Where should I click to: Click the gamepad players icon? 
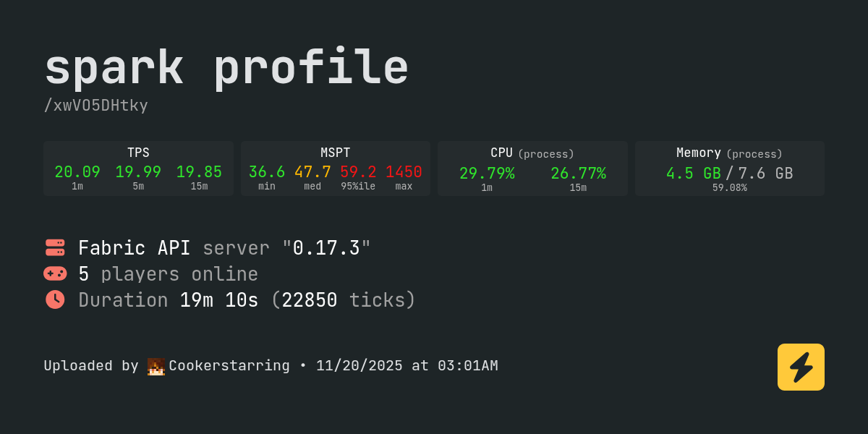point(55,273)
